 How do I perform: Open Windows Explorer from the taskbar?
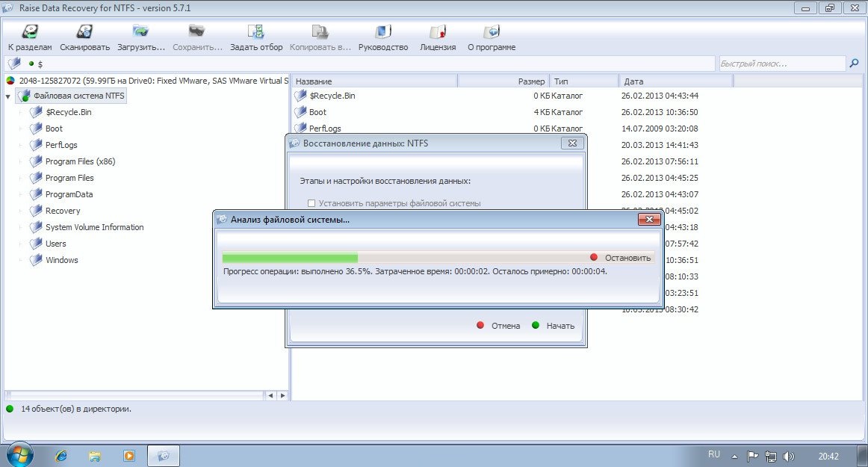pos(95,456)
